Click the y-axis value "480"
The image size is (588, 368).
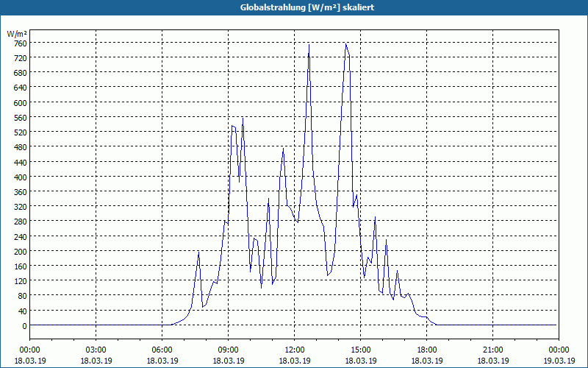pos(21,148)
